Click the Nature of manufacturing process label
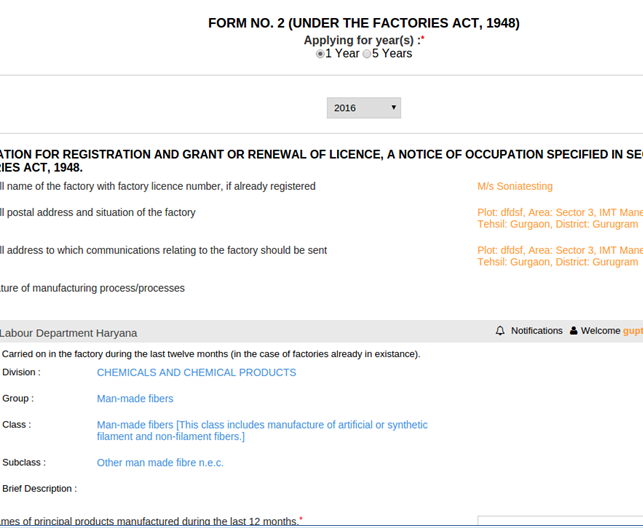Viewport: 643px width, 528px height. 92,288
